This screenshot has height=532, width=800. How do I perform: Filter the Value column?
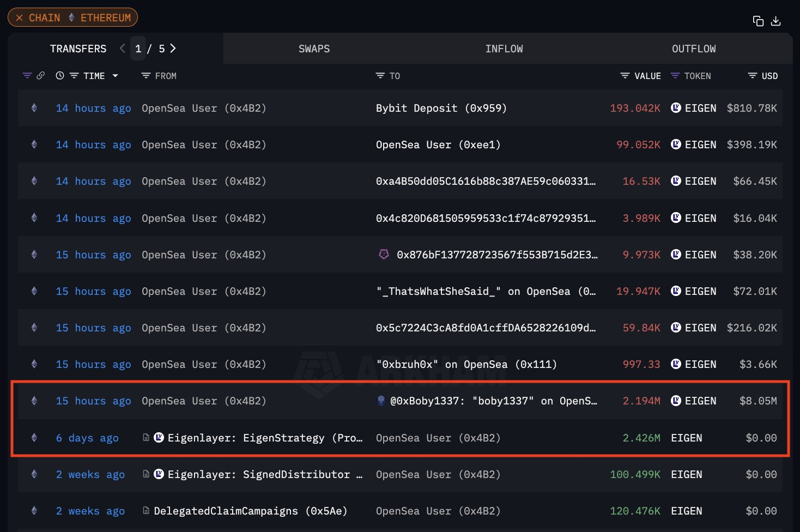[x=625, y=76]
